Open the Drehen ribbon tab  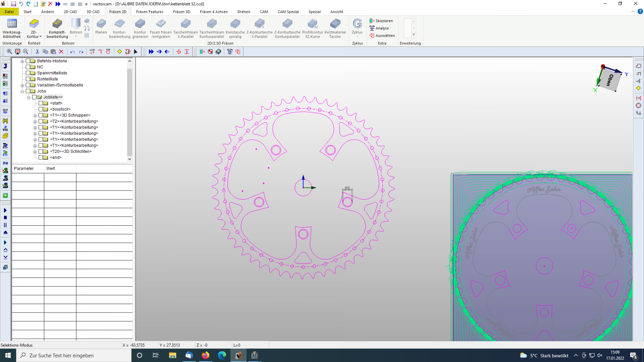point(244,12)
